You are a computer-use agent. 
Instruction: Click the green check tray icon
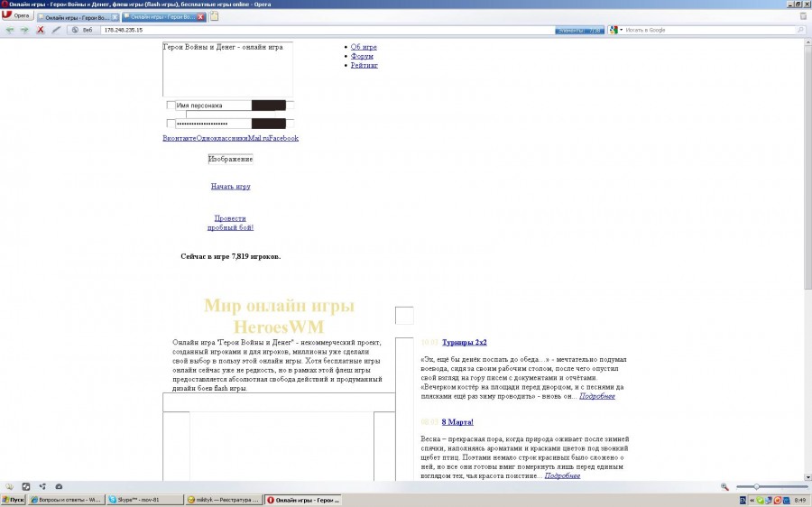click(x=761, y=501)
